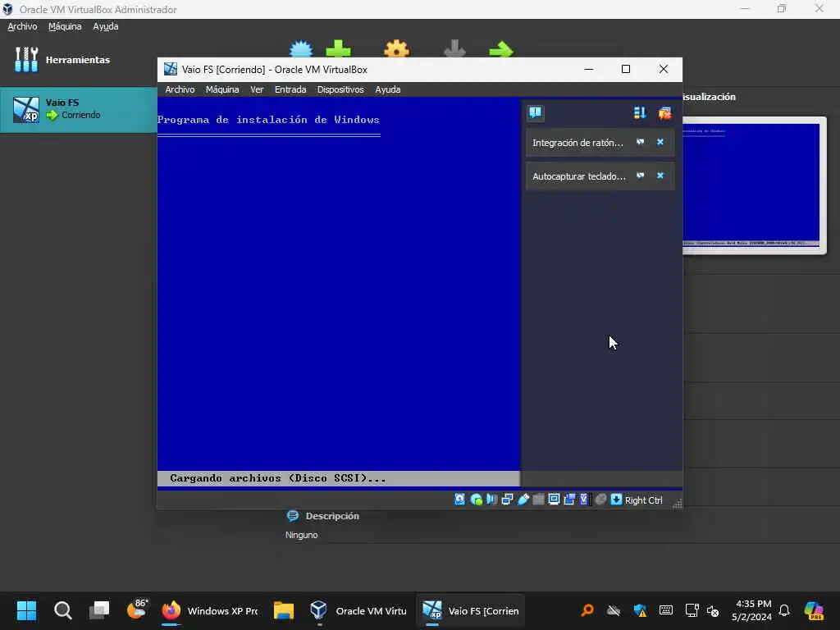Open the clock showing 4:35 PM 5/2/2024

(752, 610)
